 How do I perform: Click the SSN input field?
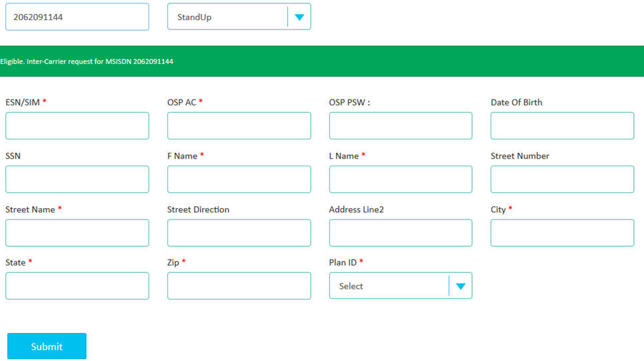[77, 179]
